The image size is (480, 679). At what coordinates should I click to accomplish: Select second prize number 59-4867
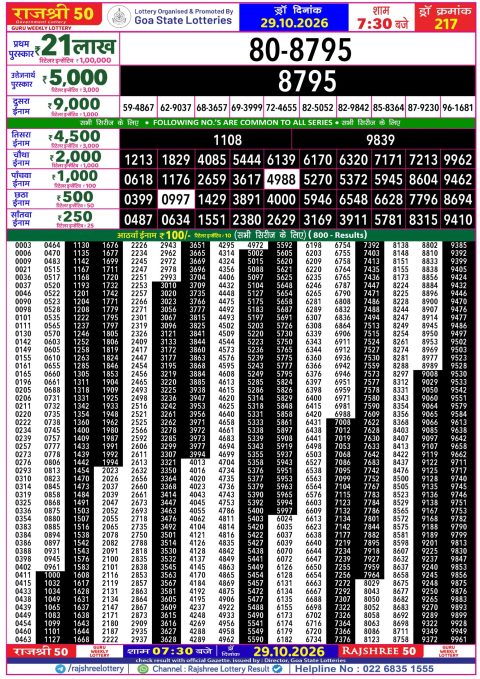138,107
